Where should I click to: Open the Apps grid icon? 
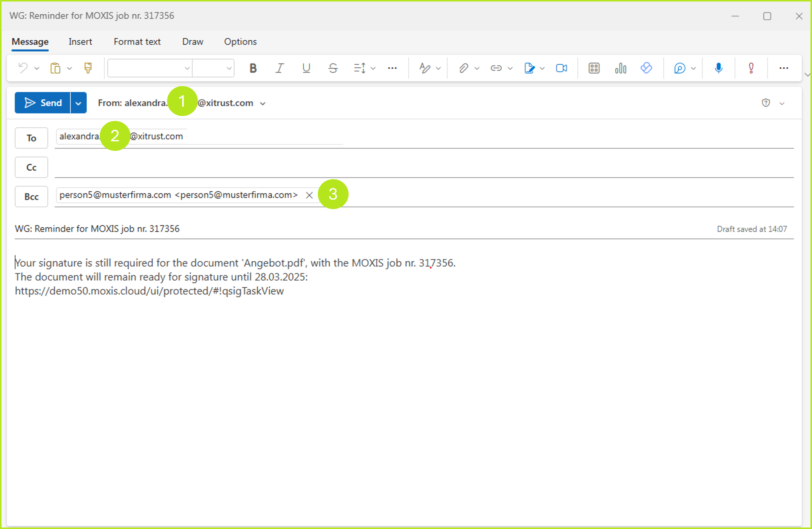[x=594, y=68]
